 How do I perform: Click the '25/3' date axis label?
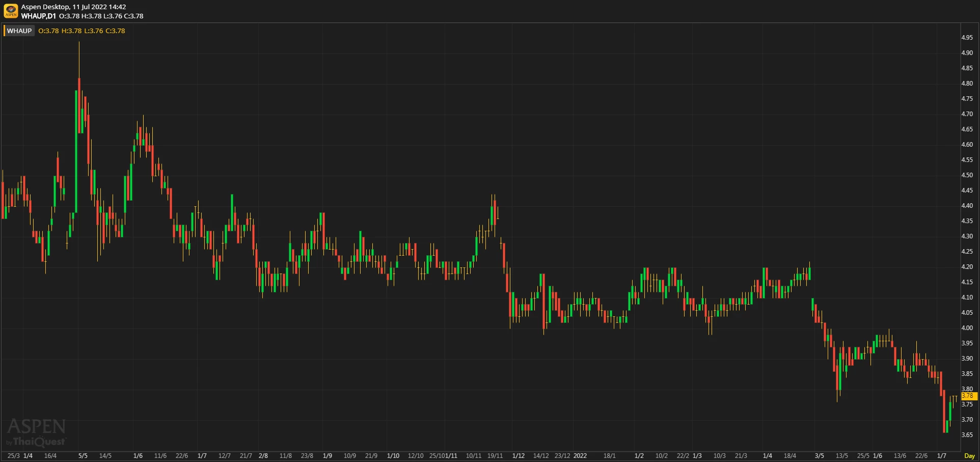pyautogui.click(x=14, y=456)
